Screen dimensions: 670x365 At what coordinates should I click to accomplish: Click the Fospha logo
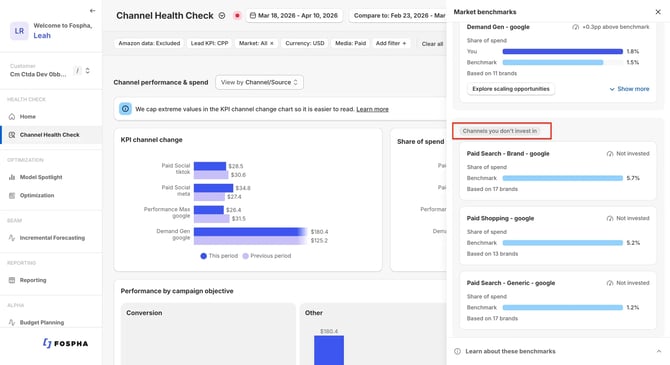point(65,343)
